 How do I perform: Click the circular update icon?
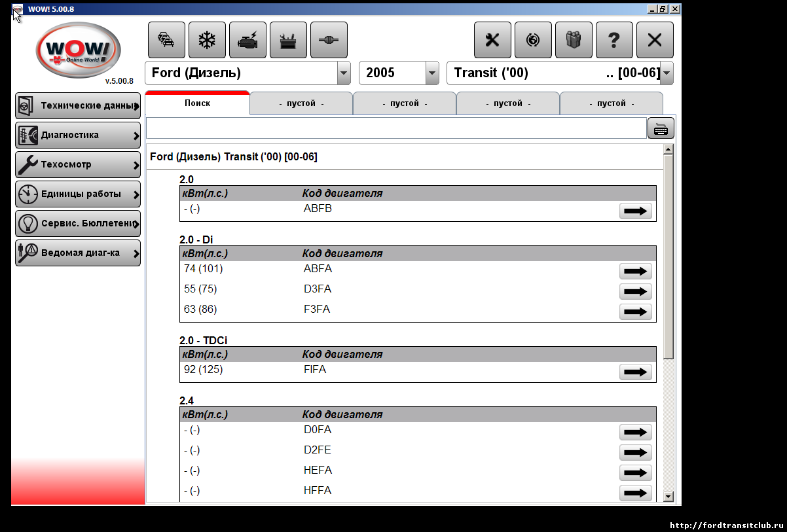pos(533,40)
